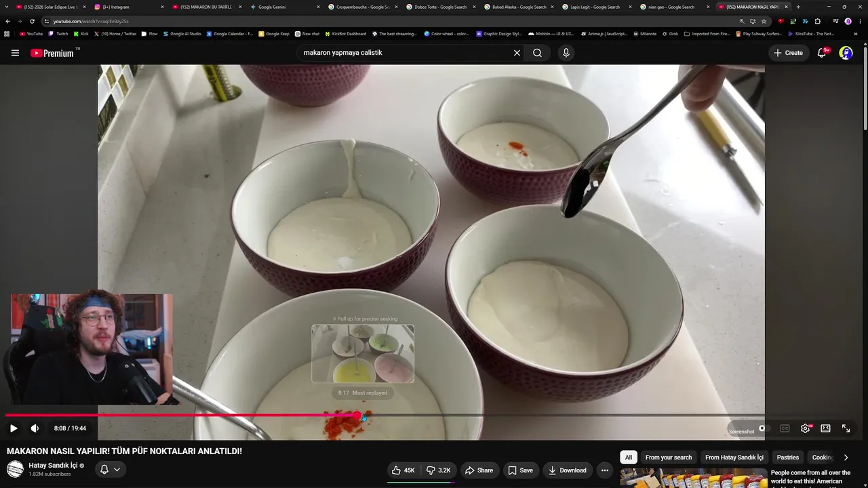Switch to theater mode

point(825,428)
